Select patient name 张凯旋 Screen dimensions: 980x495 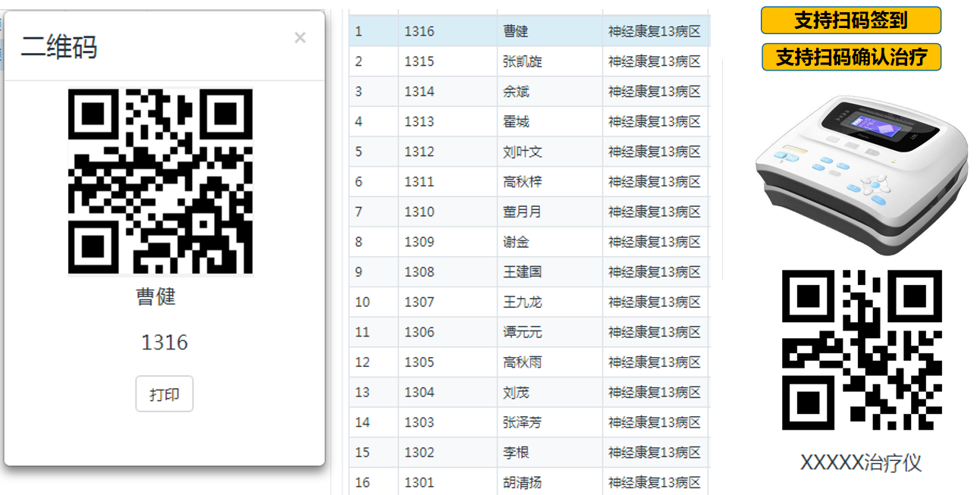[523, 61]
